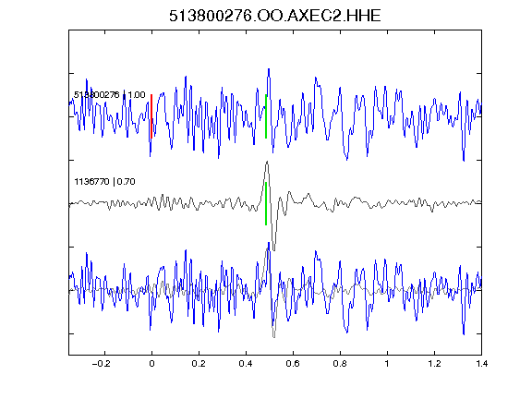
Task: Click the x-axis tick label 0.6
Action: tap(293, 364)
